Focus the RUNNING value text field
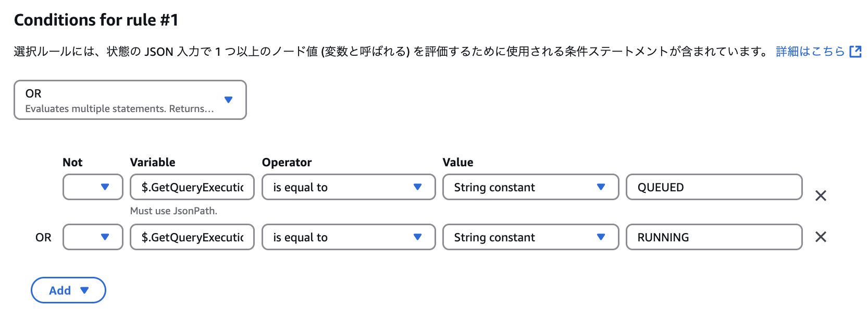Image resolution: width=868 pixels, height=318 pixels. click(714, 237)
